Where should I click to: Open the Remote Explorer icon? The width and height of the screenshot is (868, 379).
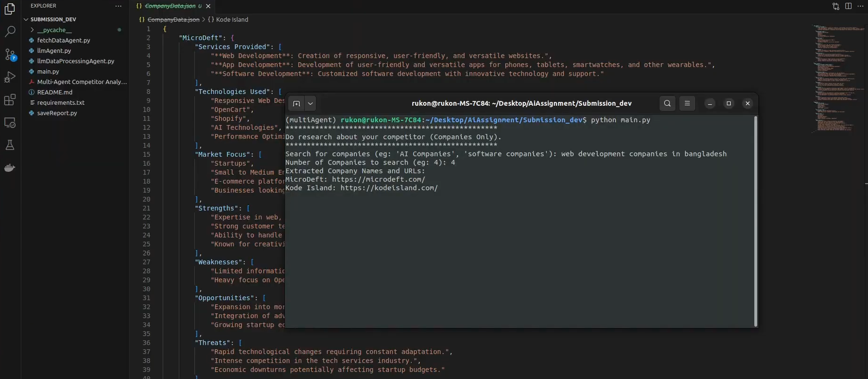(10, 123)
